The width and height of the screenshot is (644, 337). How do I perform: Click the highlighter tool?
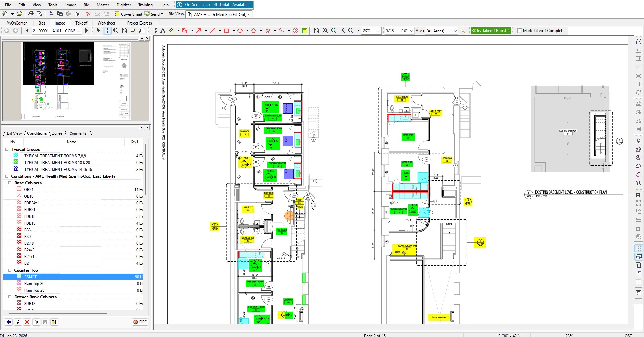tap(171, 31)
